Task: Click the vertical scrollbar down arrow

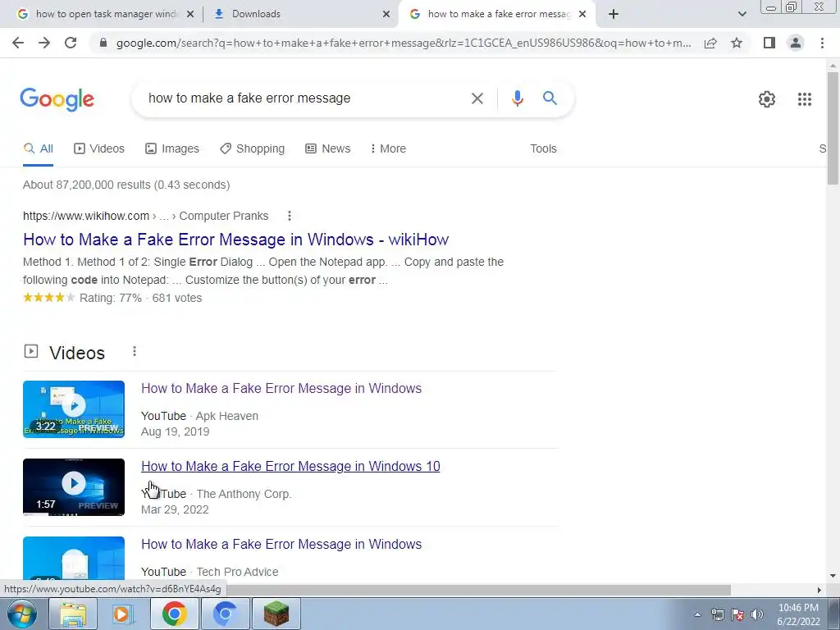Action: pos(833,577)
